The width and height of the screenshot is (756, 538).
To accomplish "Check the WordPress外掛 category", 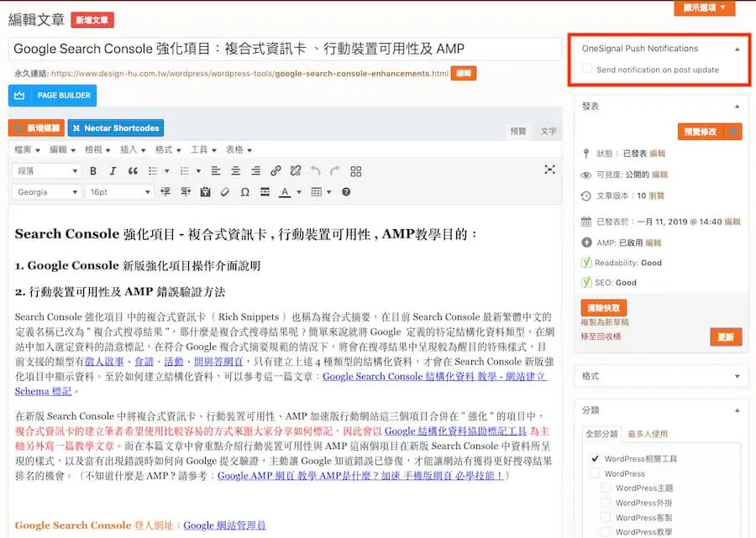I will [606, 503].
